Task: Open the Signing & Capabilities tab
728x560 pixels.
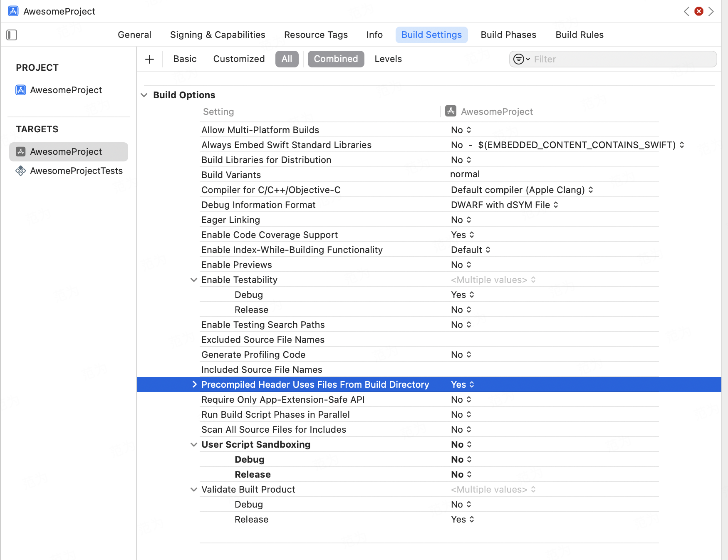Action: [x=217, y=35]
